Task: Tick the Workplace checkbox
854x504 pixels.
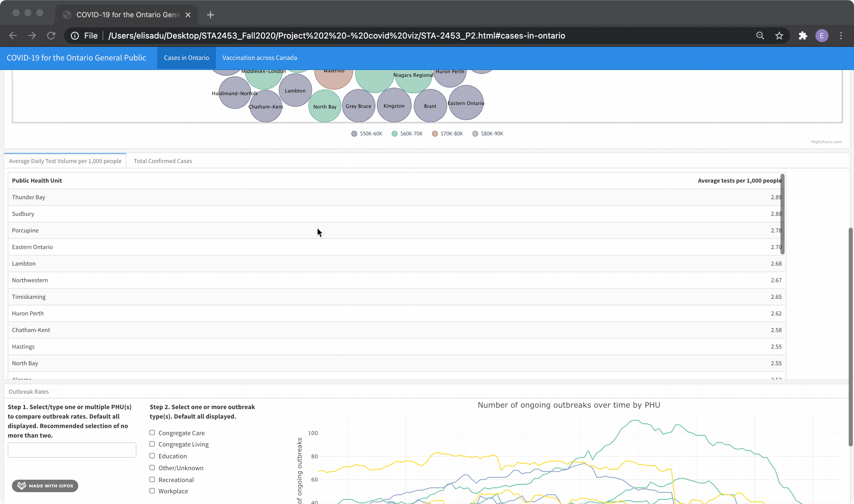Action: click(x=152, y=491)
